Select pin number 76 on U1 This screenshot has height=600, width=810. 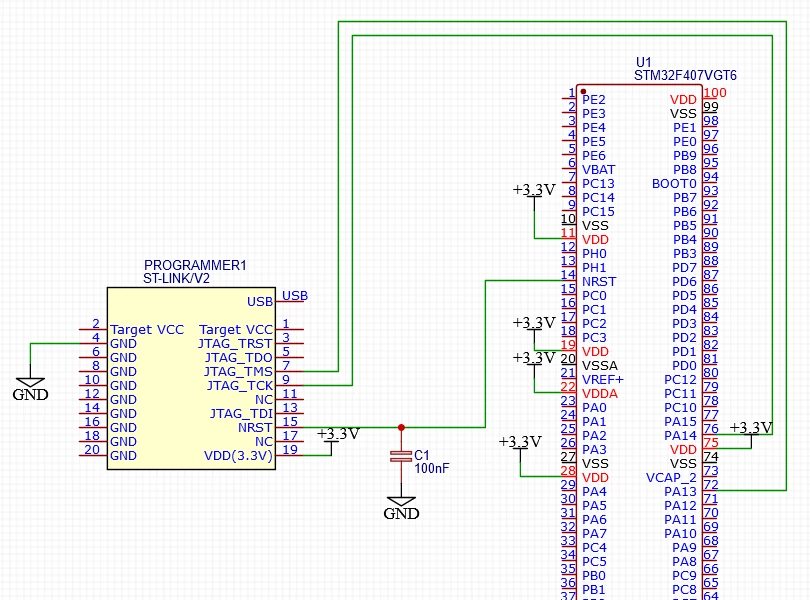[x=711, y=429]
